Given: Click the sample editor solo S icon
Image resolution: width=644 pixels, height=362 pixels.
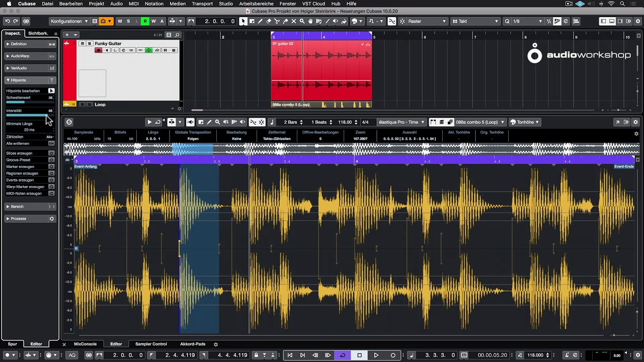Looking at the screenshot, I should 69,122.
